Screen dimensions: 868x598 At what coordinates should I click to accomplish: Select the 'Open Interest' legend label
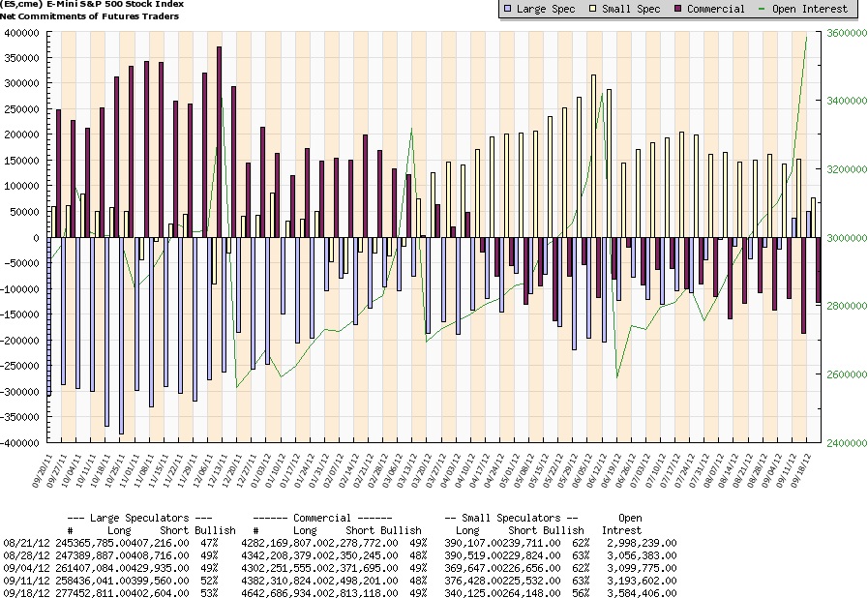click(810, 9)
